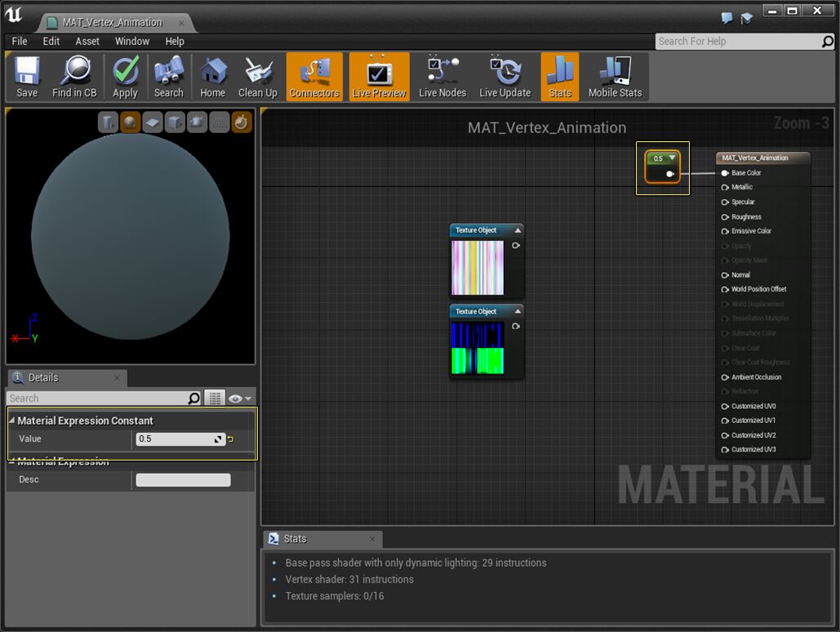Apply the material changes
The width and height of the screenshot is (840, 632).
coord(125,76)
